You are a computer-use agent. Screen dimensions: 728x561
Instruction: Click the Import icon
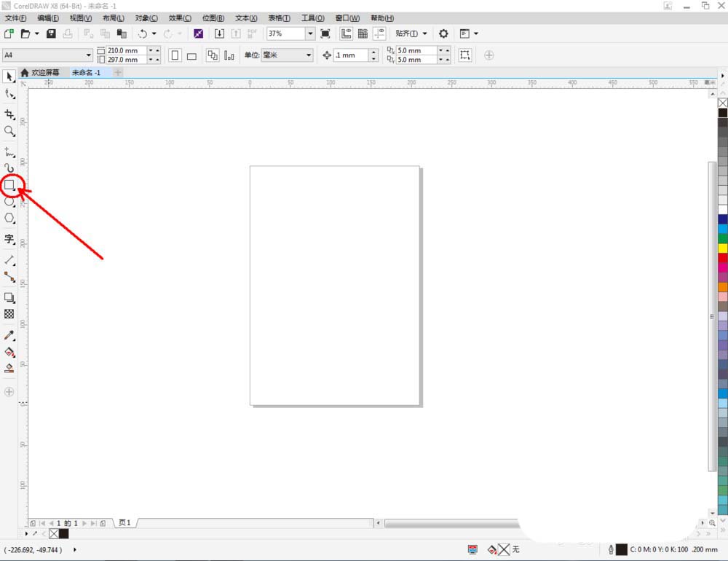(219, 34)
